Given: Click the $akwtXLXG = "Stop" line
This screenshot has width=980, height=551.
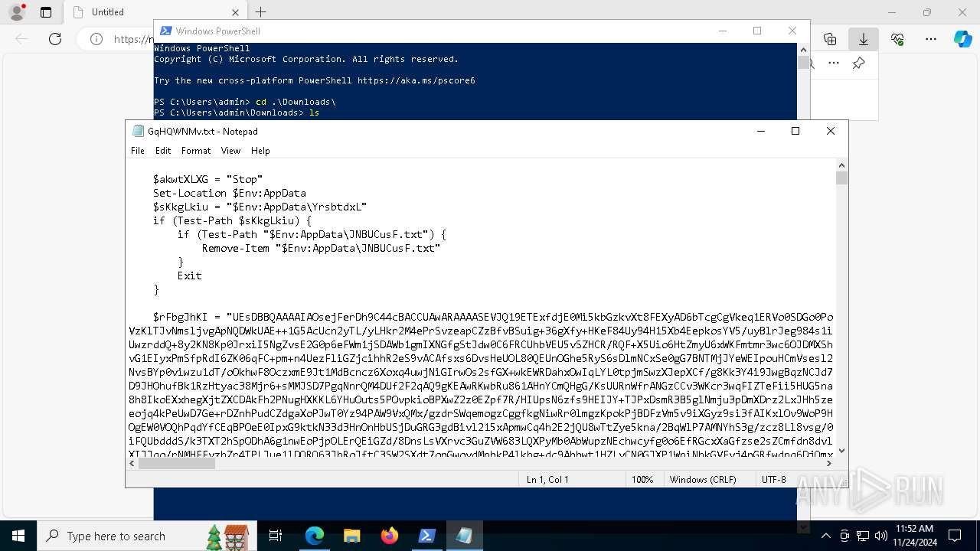Looking at the screenshot, I should [207, 179].
